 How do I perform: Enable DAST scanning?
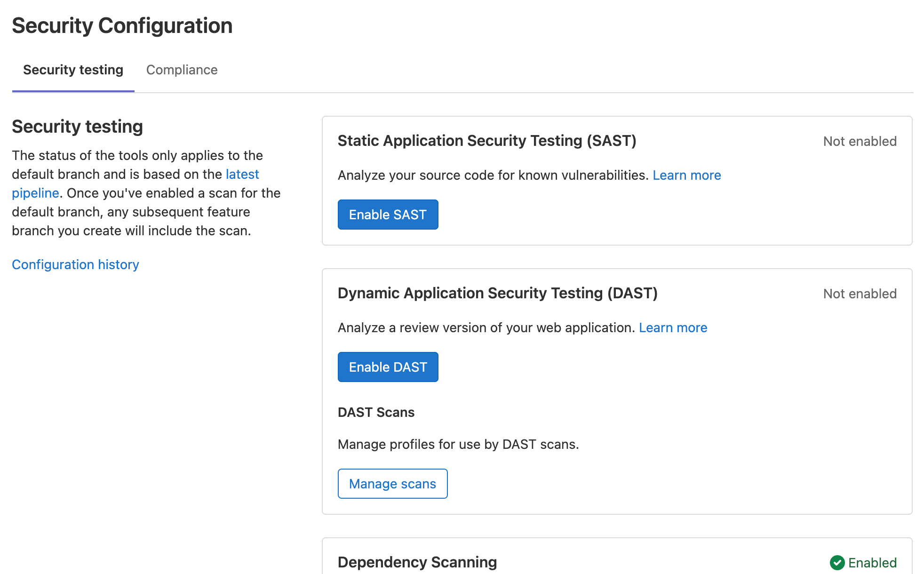(x=387, y=367)
